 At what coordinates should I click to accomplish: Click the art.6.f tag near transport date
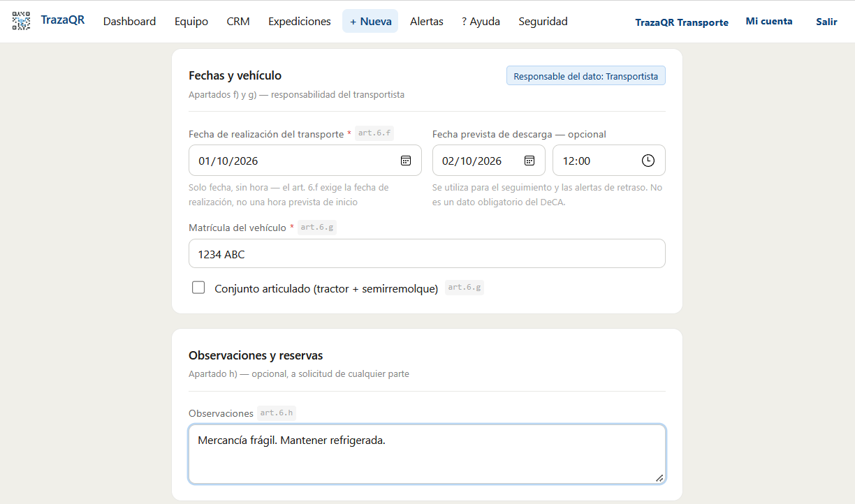[374, 133]
